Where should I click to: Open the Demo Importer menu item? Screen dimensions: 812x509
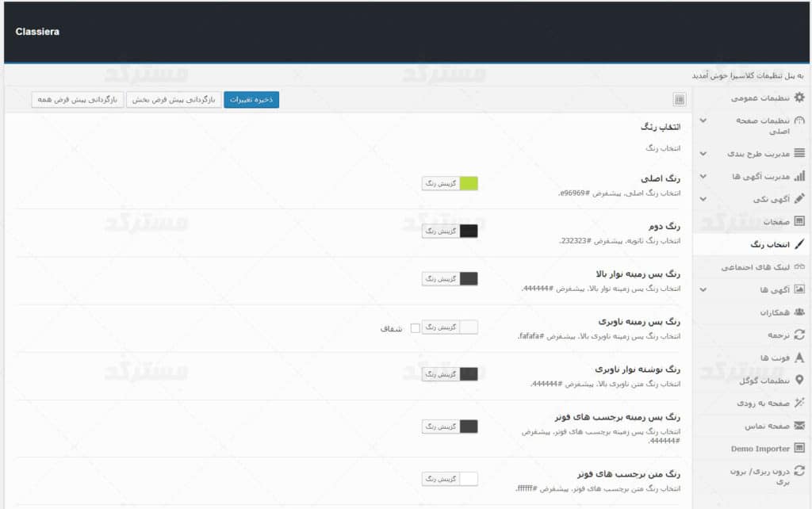(x=752, y=448)
